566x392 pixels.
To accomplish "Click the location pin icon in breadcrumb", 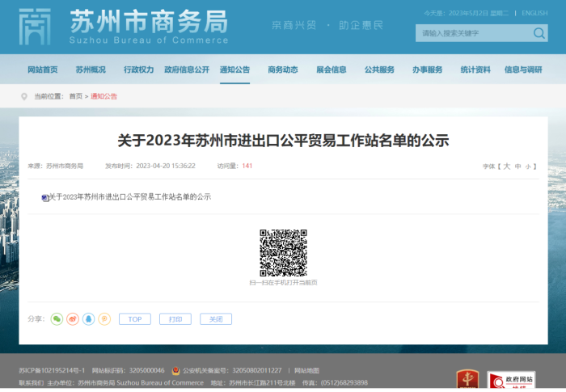I will (24, 96).
